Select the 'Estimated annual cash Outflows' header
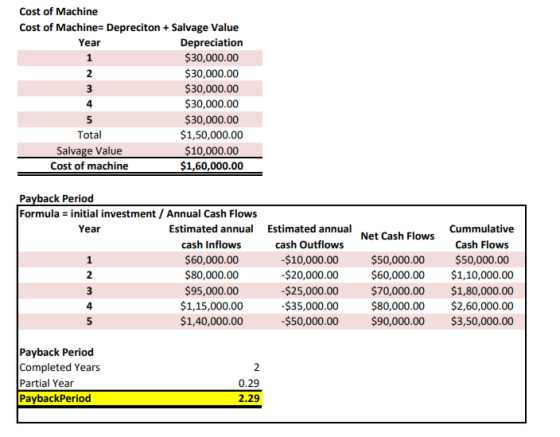Screen dimensions: 560x437 click(x=309, y=236)
